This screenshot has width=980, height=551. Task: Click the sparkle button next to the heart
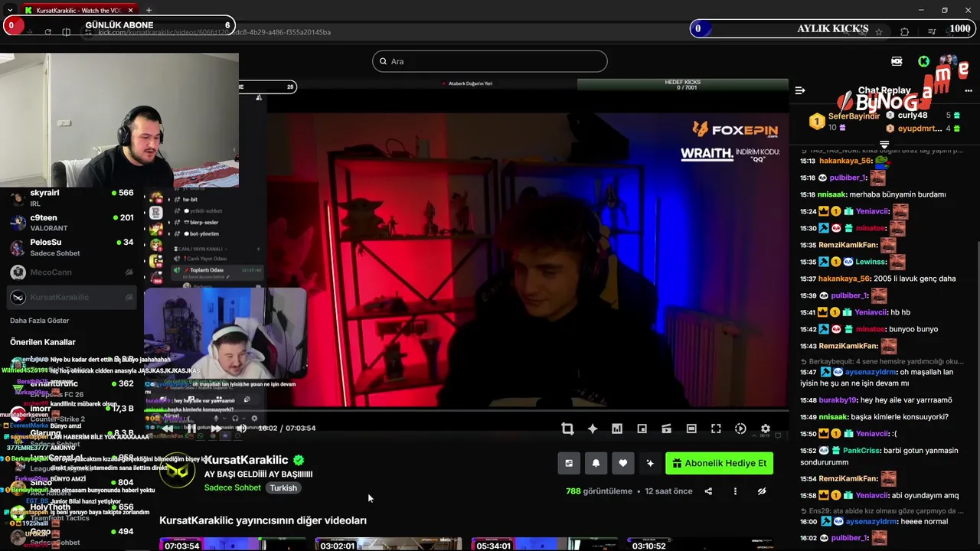click(x=650, y=463)
